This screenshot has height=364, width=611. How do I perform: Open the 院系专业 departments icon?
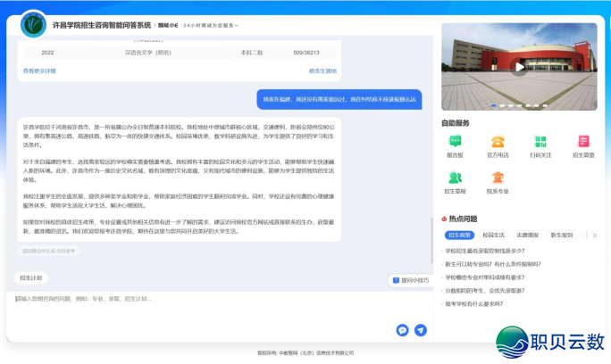pyautogui.click(x=498, y=178)
